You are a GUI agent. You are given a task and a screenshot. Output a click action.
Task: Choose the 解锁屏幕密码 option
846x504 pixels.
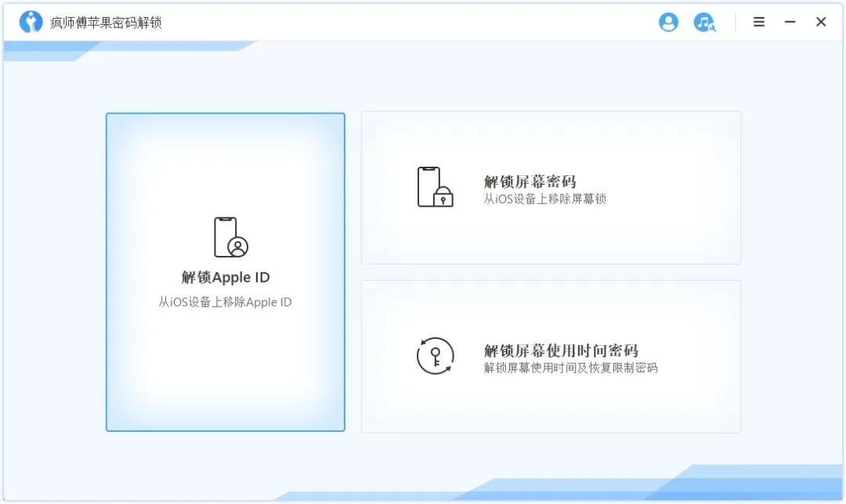click(550, 188)
